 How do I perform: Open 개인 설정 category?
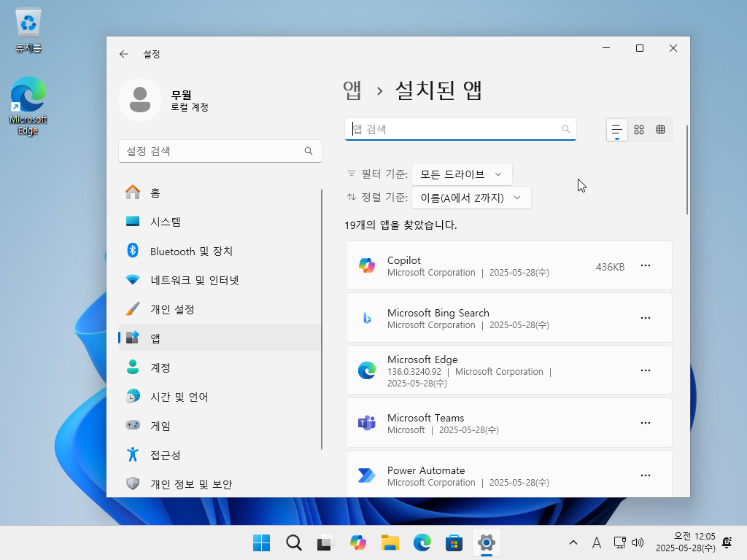[x=220, y=309]
